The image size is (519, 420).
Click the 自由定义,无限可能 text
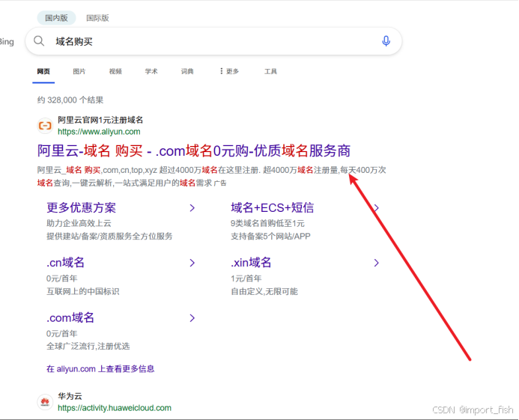tap(264, 291)
